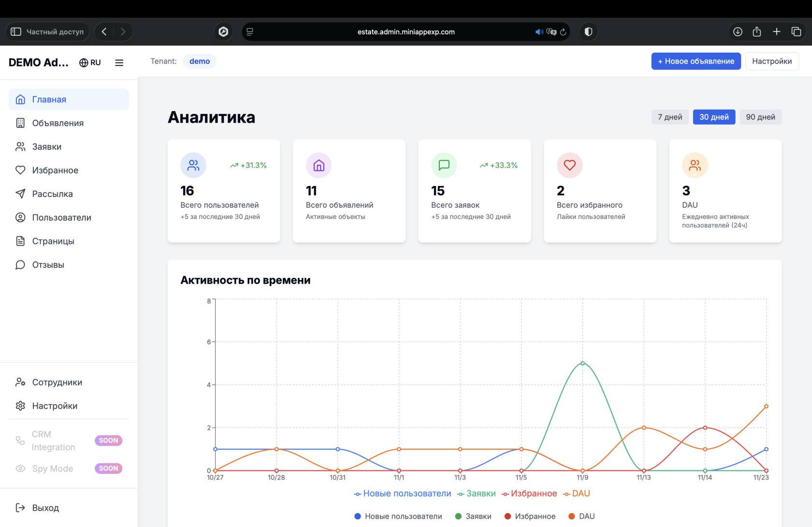Click the Выход logout icon
Image resolution: width=812 pixels, height=527 pixels.
click(20, 508)
